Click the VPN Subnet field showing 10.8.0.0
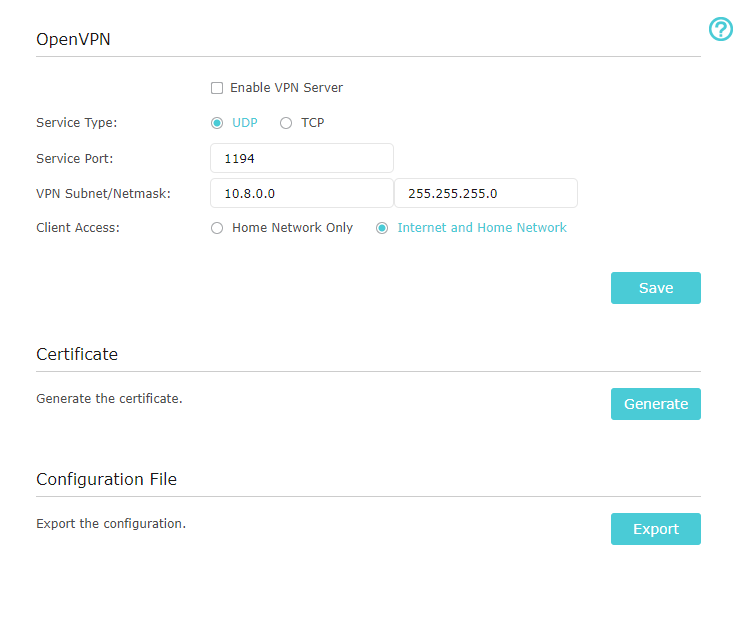 [x=301, y=193]
